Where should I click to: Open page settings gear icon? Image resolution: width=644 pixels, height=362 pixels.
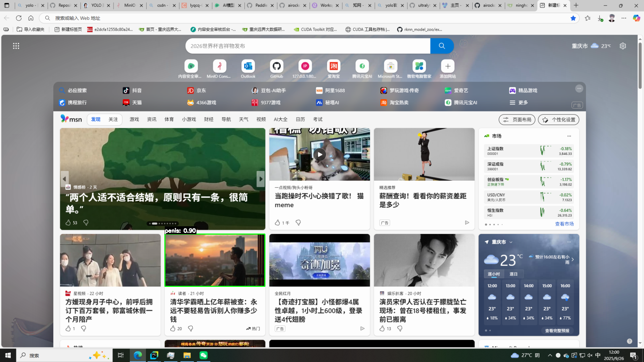click(x=623, y=46)
